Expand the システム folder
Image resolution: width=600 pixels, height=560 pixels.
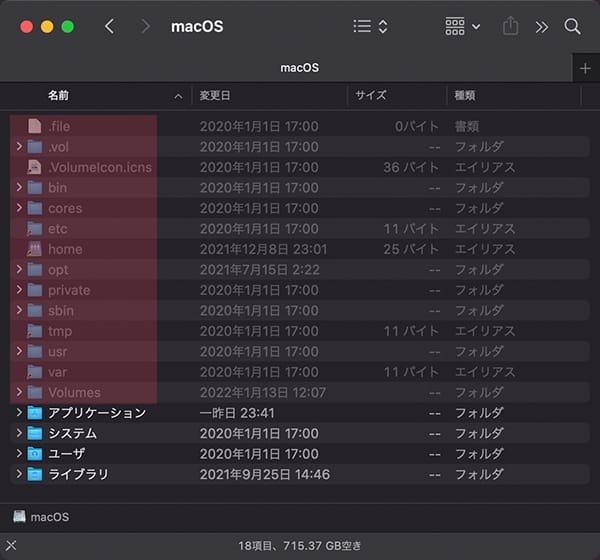point(19,433)
